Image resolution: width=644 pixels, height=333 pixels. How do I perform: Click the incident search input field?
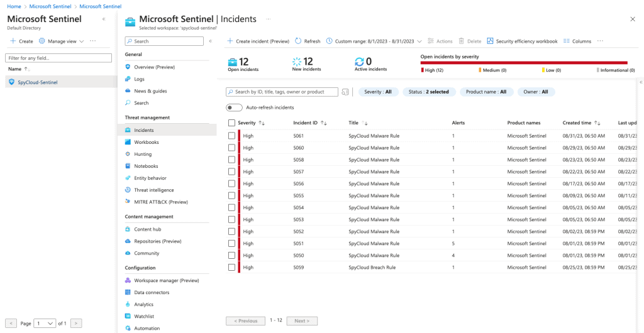(x=286, y=92)
